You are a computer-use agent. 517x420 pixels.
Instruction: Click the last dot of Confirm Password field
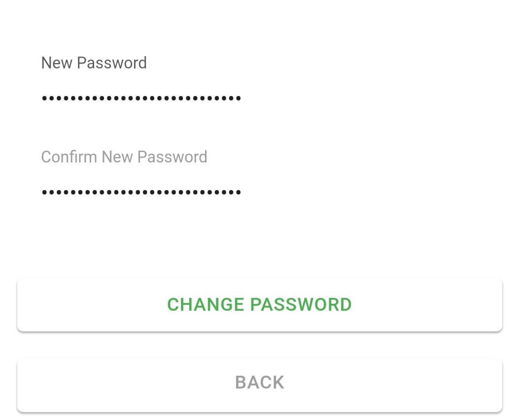[x=239, y=192]
